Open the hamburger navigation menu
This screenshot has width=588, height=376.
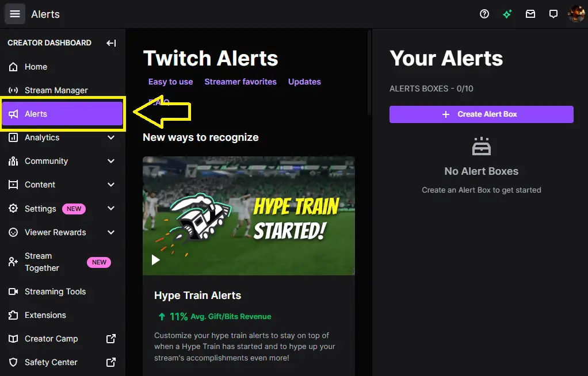[14, 14]
